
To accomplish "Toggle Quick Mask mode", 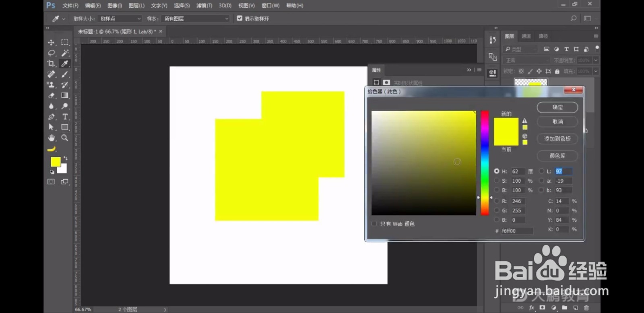I will pos(51,182).
